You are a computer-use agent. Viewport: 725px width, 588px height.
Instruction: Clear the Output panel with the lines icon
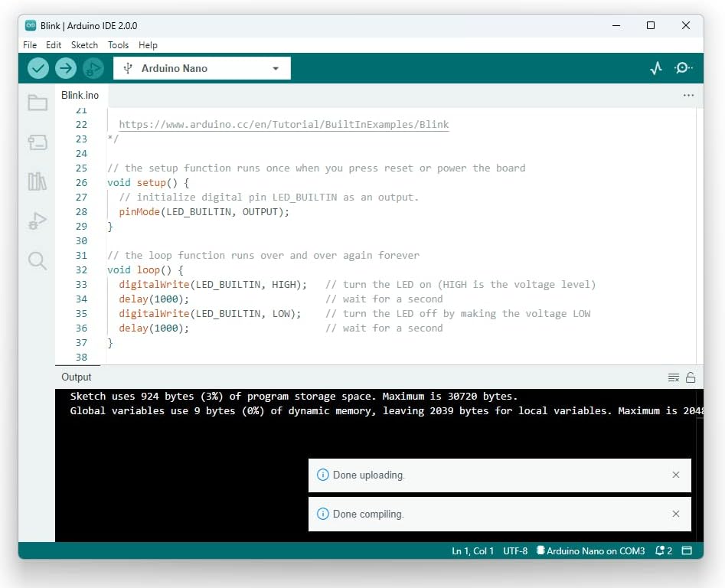tap(674, 377)
